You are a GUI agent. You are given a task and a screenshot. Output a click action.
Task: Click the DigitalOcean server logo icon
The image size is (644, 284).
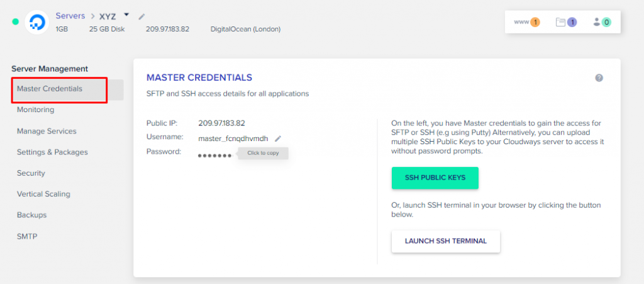[x=36, y=22]
